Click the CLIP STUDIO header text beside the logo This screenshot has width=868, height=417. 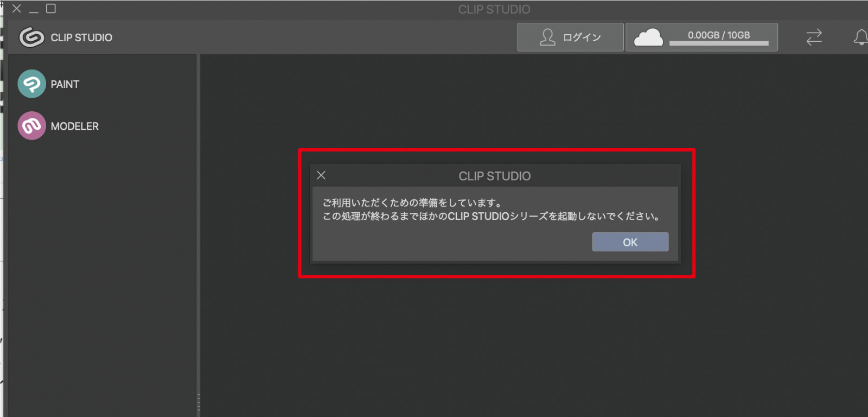coord(81,37)
